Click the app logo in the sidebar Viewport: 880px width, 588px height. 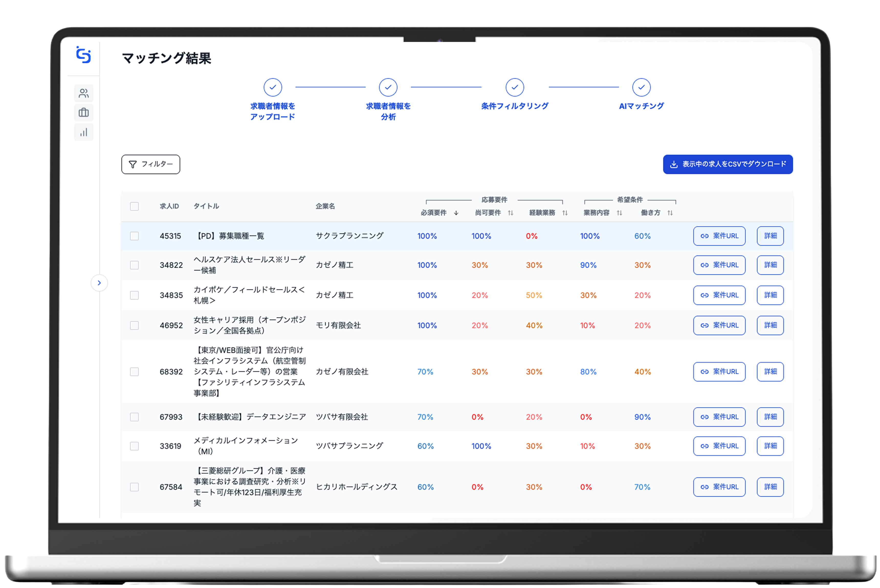(x=83, y=55)
